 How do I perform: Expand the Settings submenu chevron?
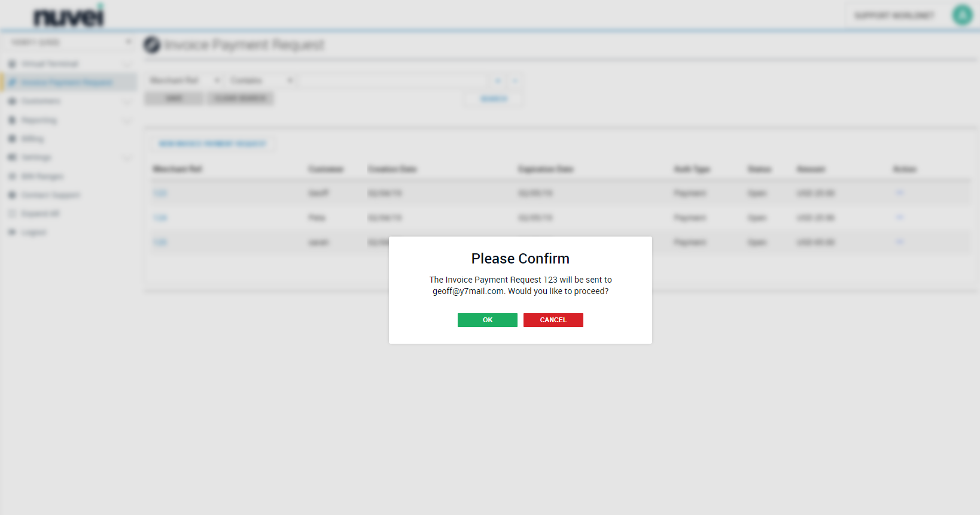pyautogui.click(x=127, y=158)
